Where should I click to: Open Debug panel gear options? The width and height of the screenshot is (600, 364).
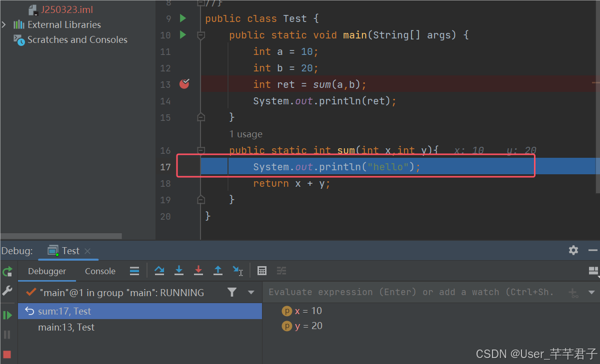pos(573,250)
